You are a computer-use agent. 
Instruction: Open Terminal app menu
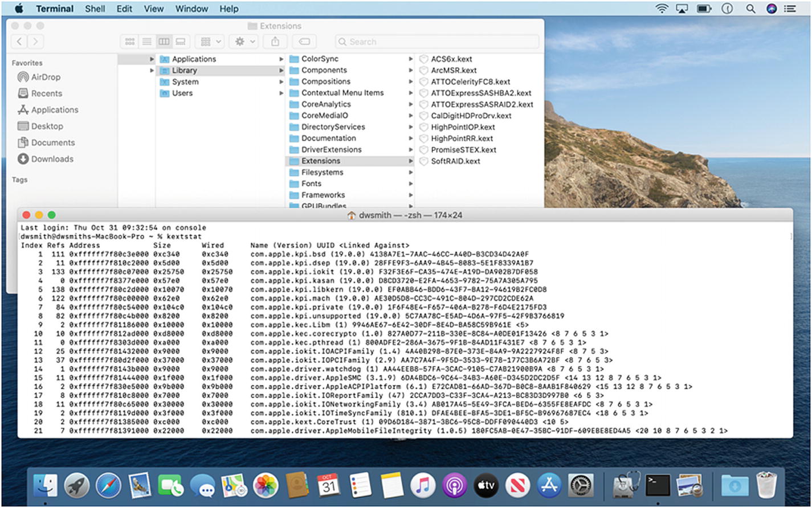coord(55,9)
